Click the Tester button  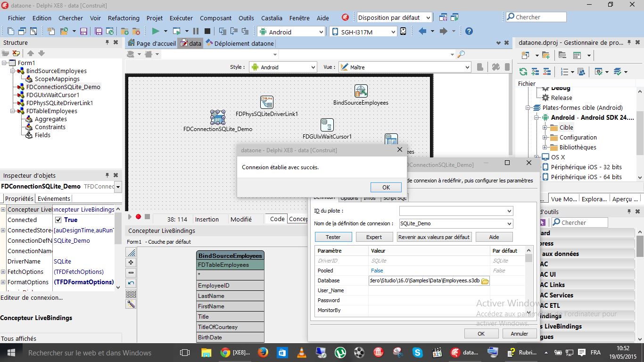(x=333, y=237)
